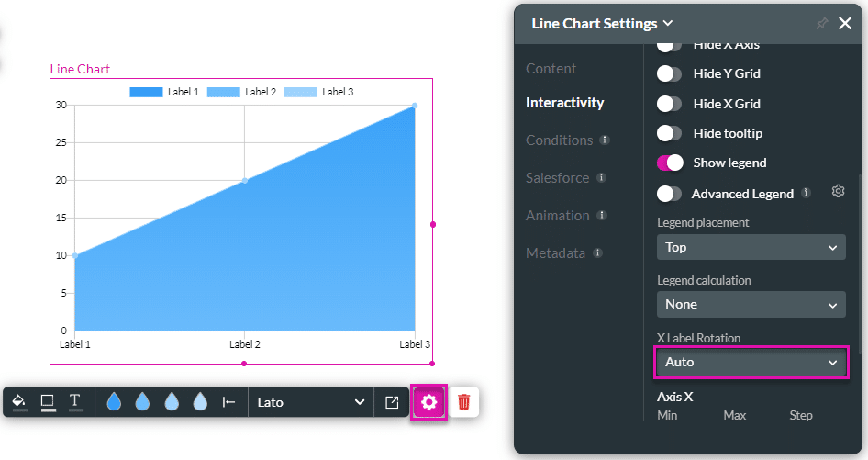Open the Legend placement dropdown
The width and height of the screenshot is (868, 460).
[751, 247]
